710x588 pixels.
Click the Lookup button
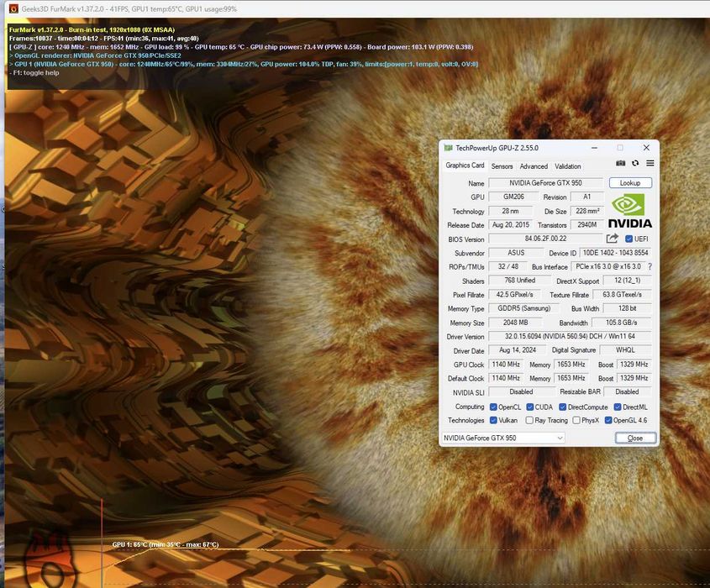[630, 183]
